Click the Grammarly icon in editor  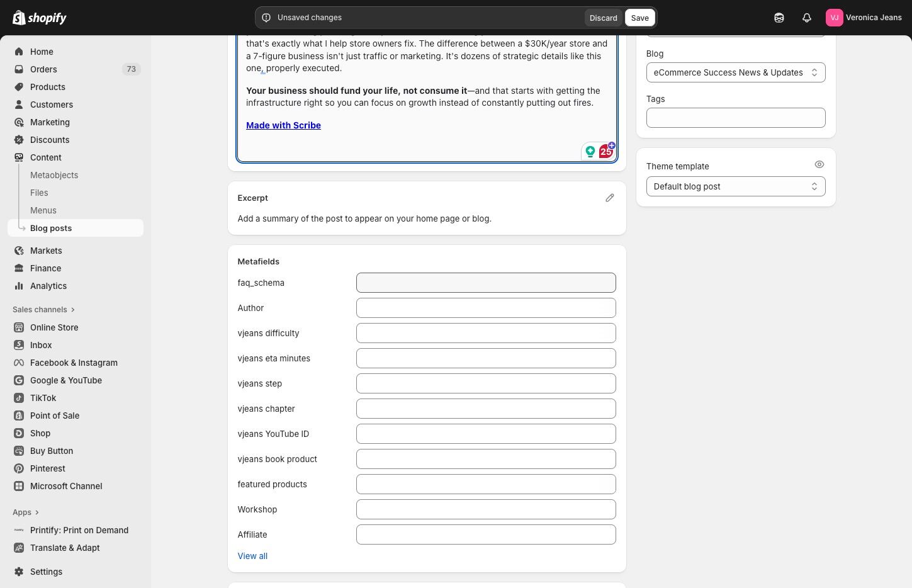pyautogui.click(x=590, y=151)
